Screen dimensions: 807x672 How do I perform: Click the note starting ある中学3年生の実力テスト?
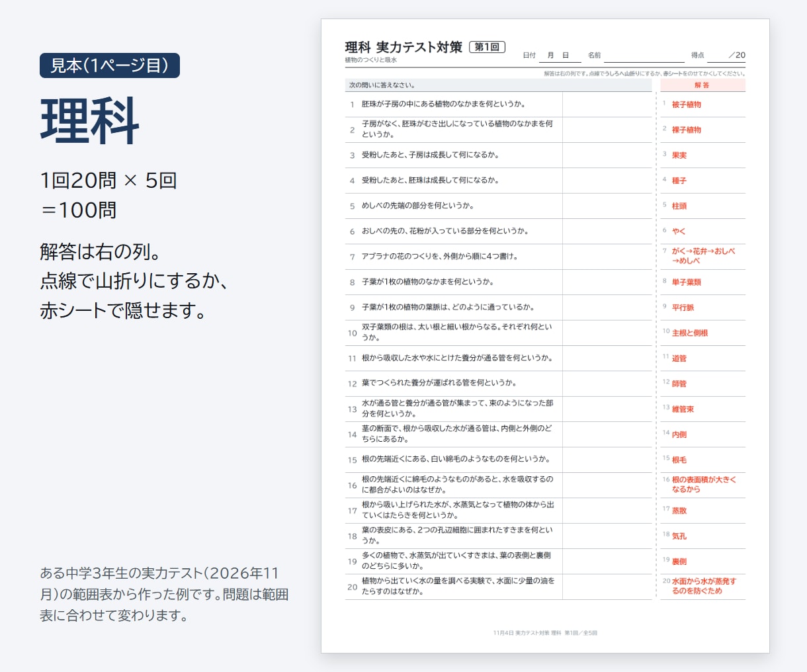(x=164, y=594)
